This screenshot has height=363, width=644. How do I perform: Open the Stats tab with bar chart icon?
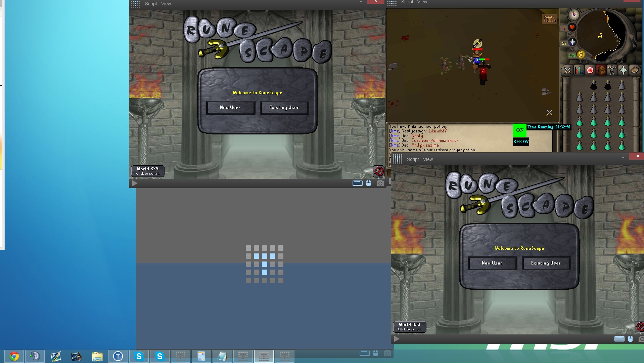pyautogui.click(x=579, y=70)
